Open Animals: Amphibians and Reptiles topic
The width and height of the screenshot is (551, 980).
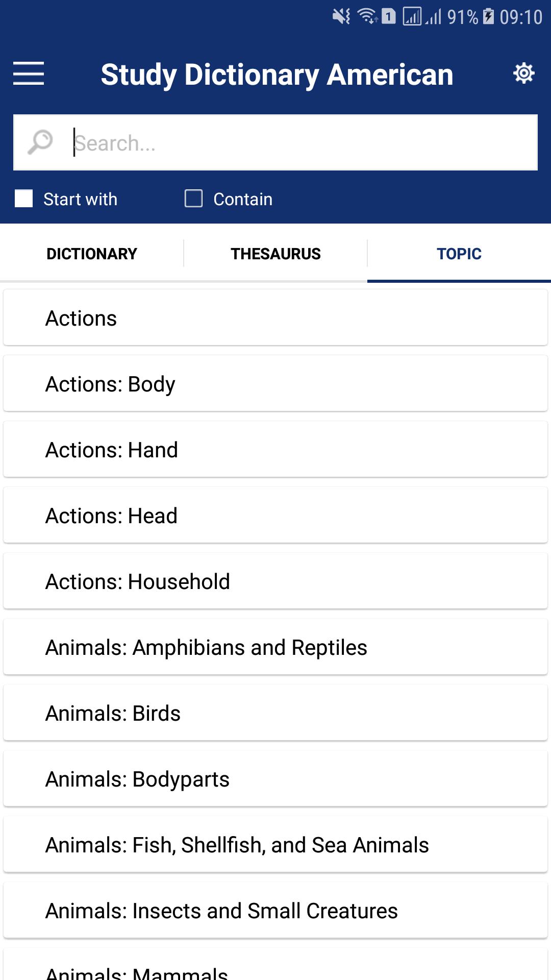(275, 647)
